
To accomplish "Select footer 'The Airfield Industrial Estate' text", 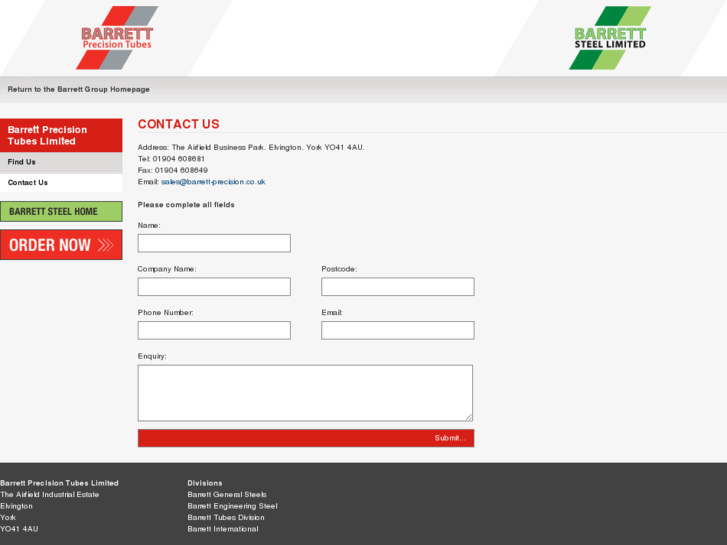I will click(x=50, y=494).
